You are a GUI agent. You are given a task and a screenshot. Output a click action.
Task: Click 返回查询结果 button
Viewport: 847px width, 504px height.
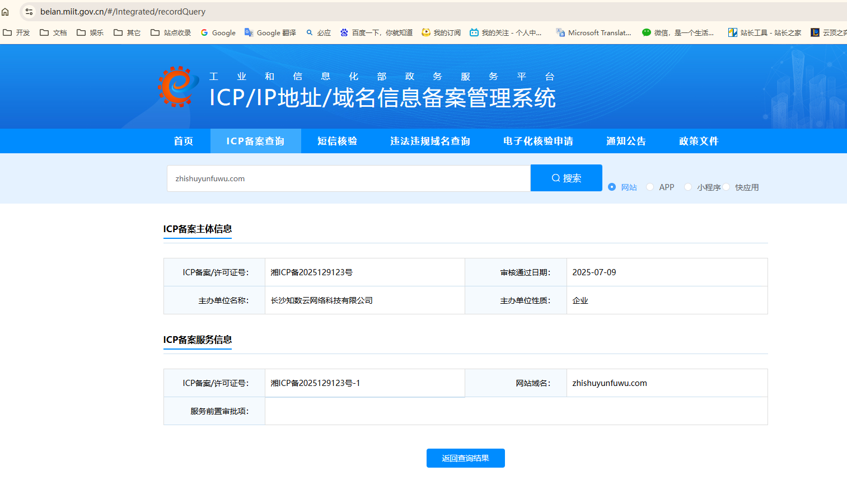[466, 458]
